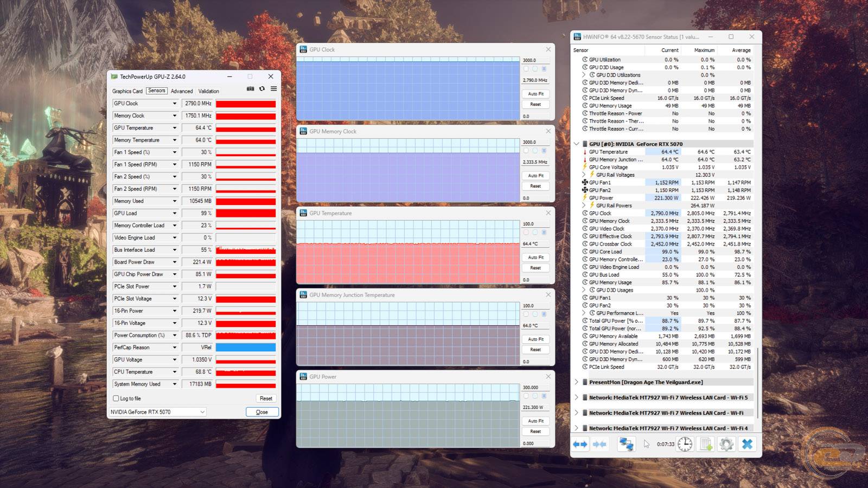Reset HWiNFO timer with the clock icon
Screen dimensions: 868x488
tap(685, 444)
